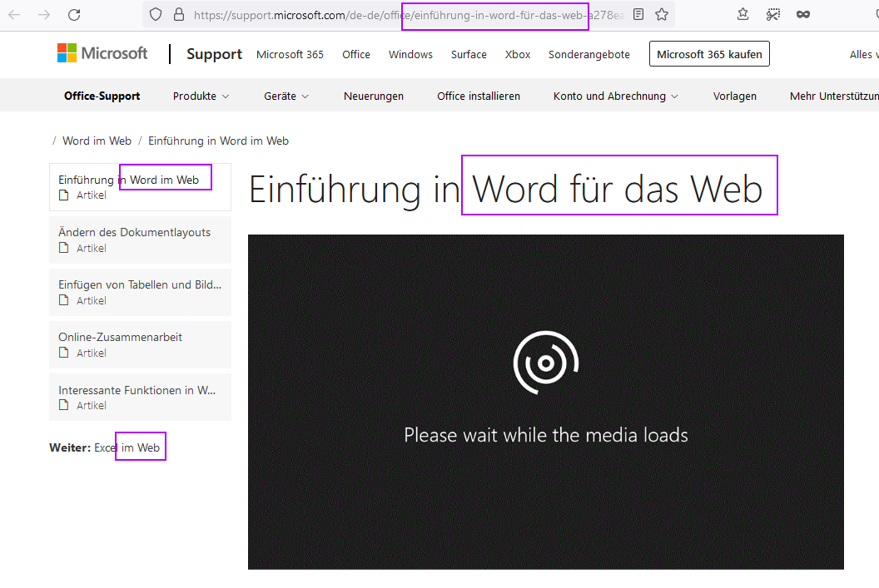Select the Einführung in Word im Web article
Screen dimensions: 879x588
point(140,187)
